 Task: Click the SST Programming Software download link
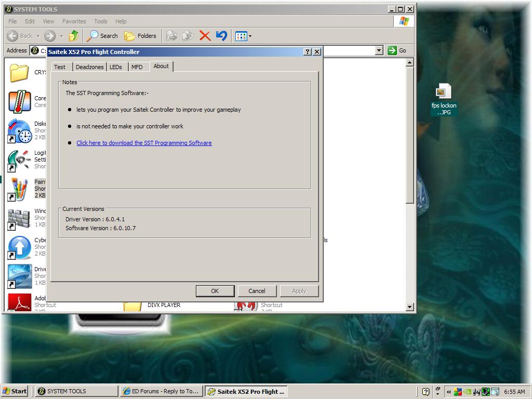point(144,143)
